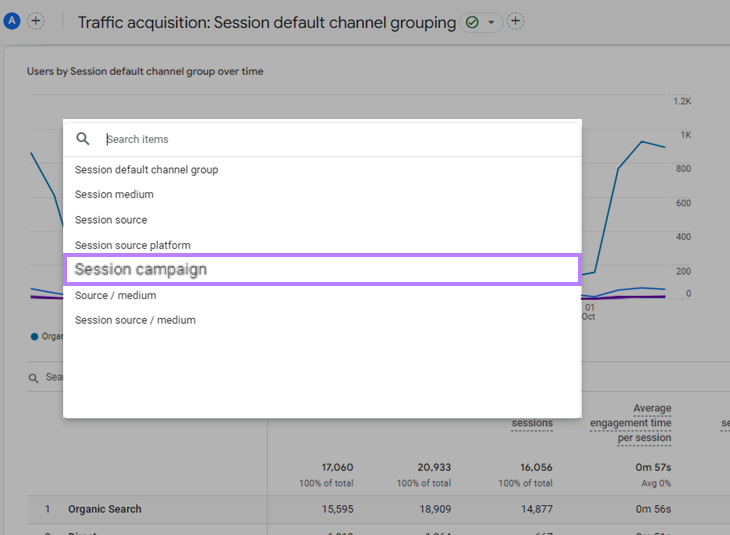Sort by 'Average engagement time per session' column
Screen dimensions: 730x535
pyautogui.click(x=630, y=423)
